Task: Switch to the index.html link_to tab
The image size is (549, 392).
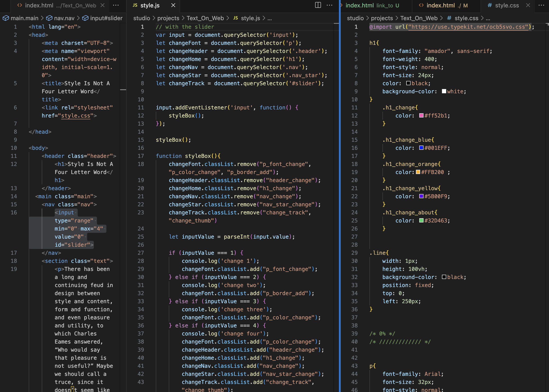Action: [372, 5]
